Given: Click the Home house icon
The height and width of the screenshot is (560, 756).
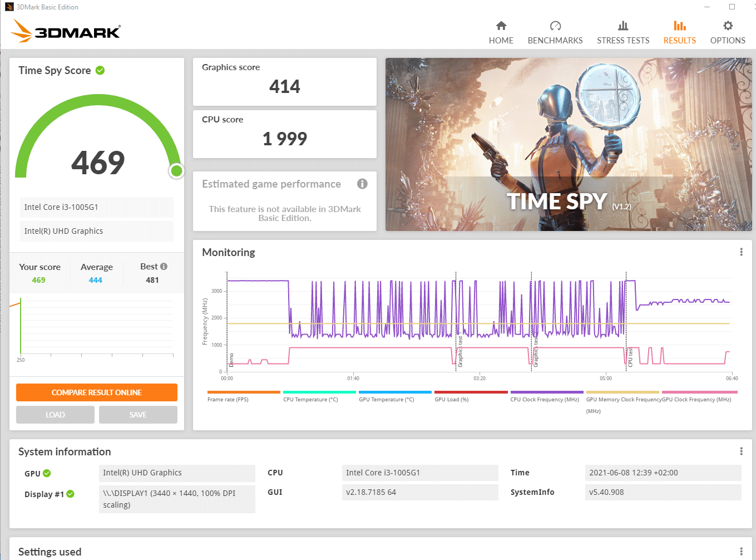Looking at the screenshot, I should (x=501, y=26).
